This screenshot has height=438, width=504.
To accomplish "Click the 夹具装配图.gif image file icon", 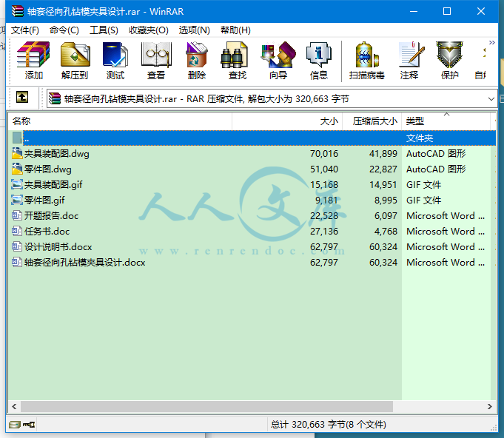I will (x=17, y=184).
